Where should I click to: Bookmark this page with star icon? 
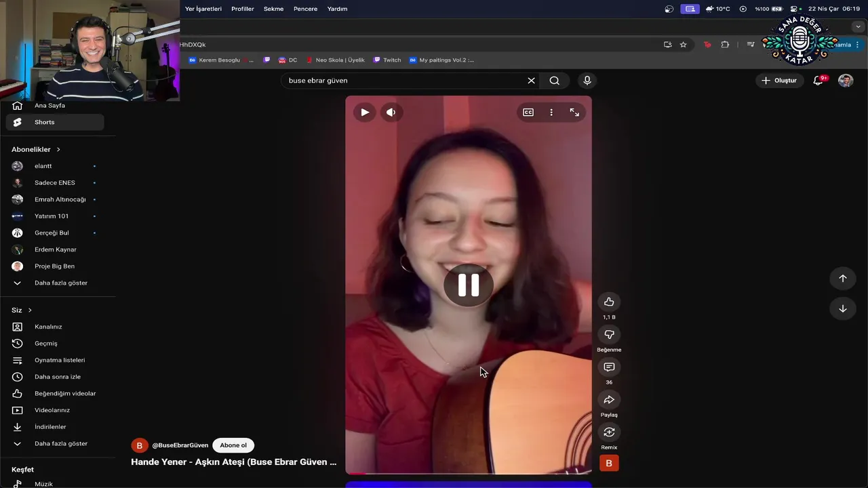click(x=684, y=45)
